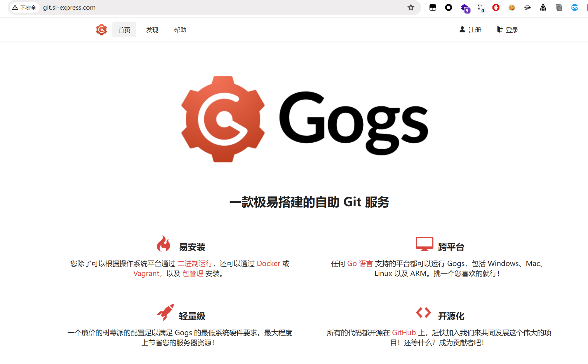Open the 包管理 package link
The width and height of the screenshot is (588, 364).
[193, 274]
